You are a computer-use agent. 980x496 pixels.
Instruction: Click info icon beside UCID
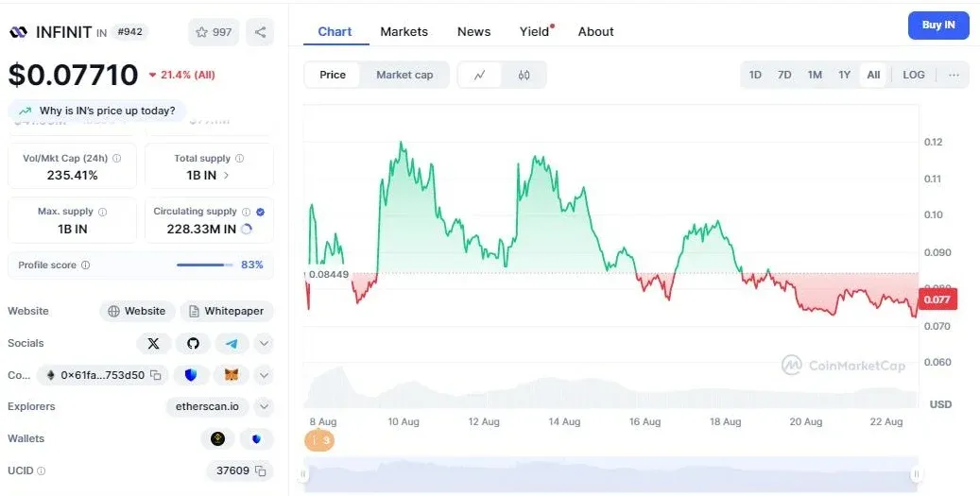pos(42,471)
